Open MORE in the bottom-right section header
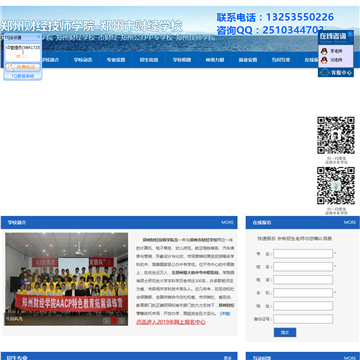The image size is (360, 360). pos(350,358)
